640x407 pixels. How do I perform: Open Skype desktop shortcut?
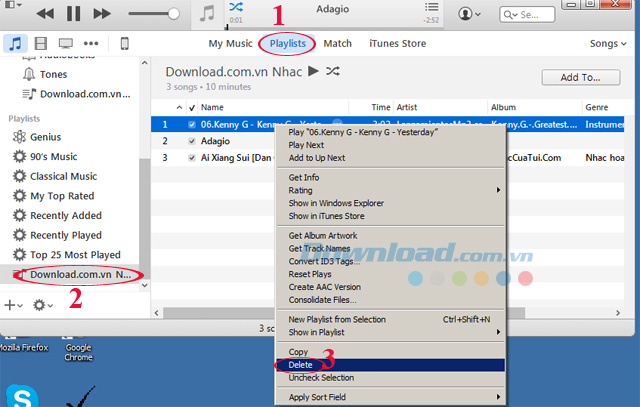(22, 396)
